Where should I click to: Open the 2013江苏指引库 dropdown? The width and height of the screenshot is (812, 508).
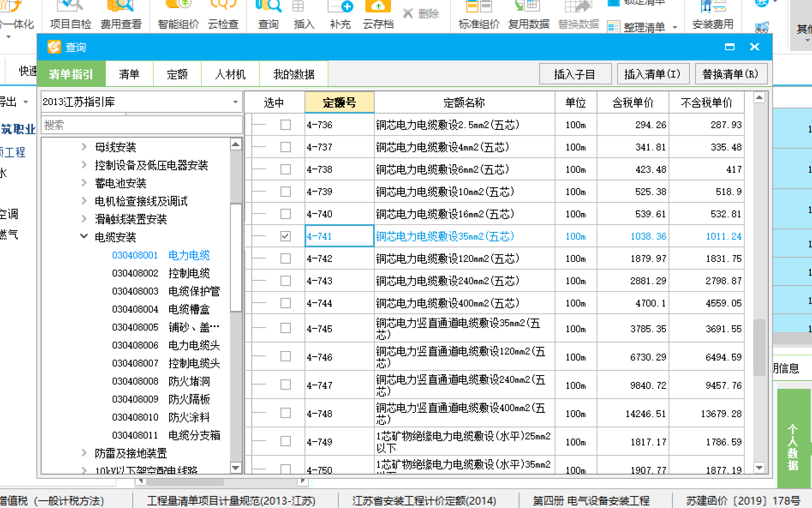point(235,102)
